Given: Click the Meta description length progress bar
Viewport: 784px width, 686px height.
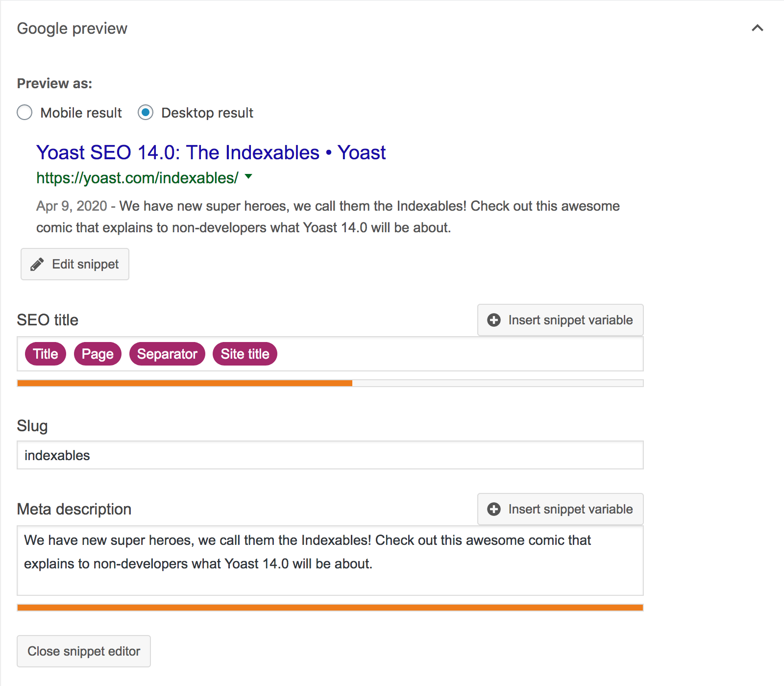Looking at the screenshot, I should [x=330, y=608].
